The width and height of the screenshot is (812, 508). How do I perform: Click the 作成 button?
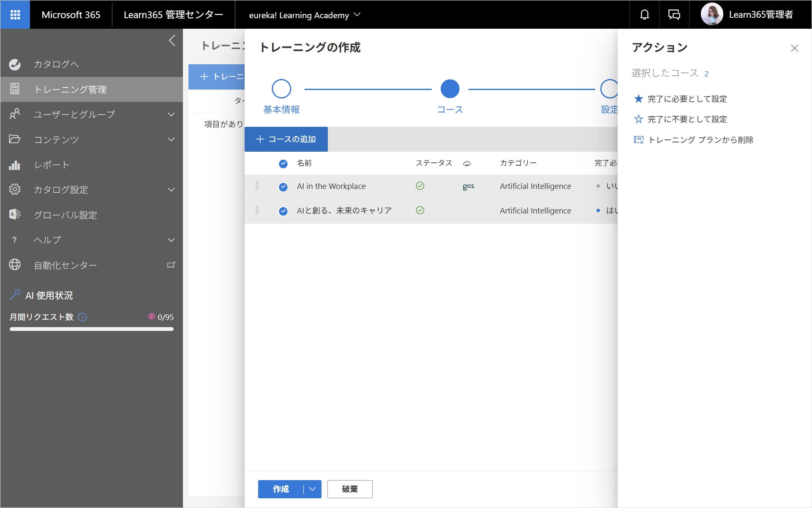click(281, 489)
